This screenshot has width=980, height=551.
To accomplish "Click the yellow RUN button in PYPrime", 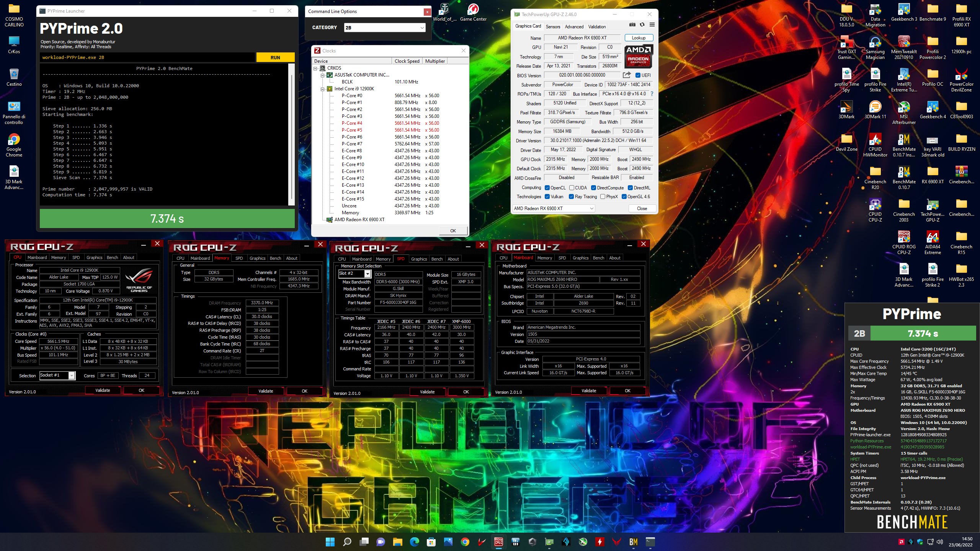I will 275,57.
